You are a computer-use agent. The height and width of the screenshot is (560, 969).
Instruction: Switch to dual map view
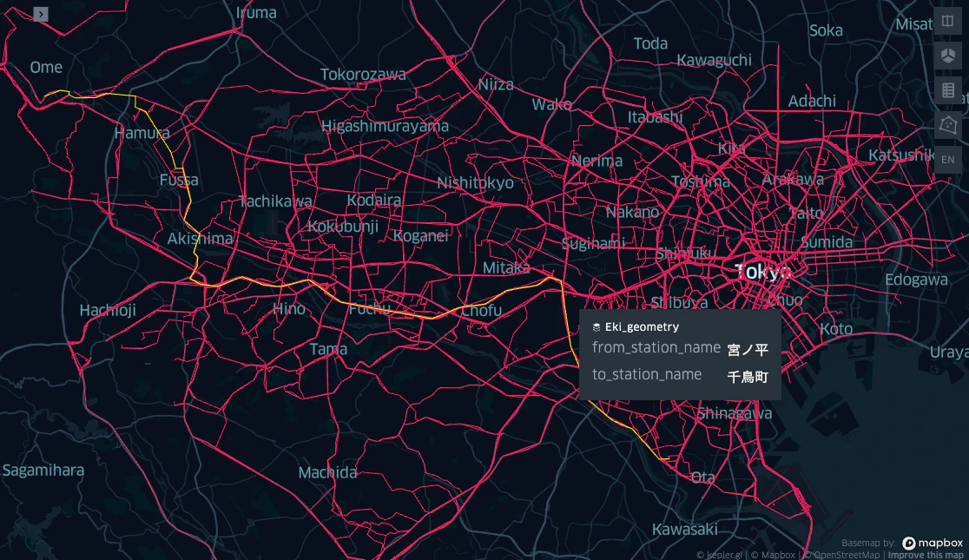click(948, 22)
